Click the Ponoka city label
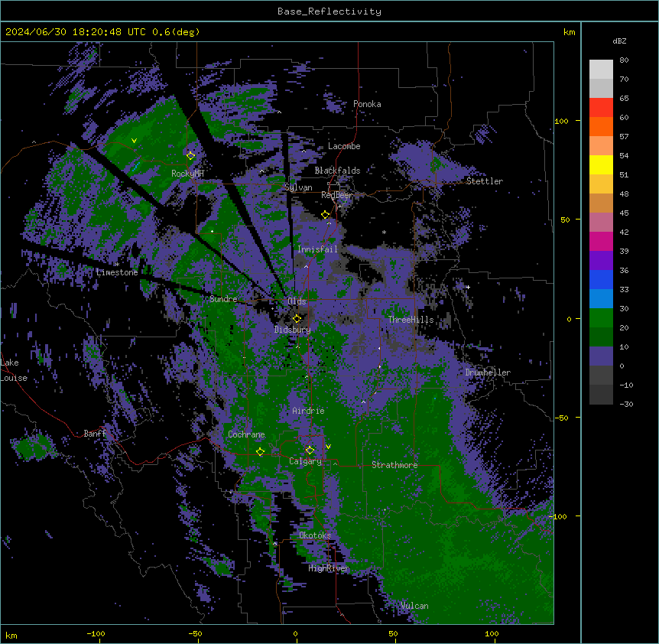This screenshot has width=659, height=644. [x=367, y=104]
